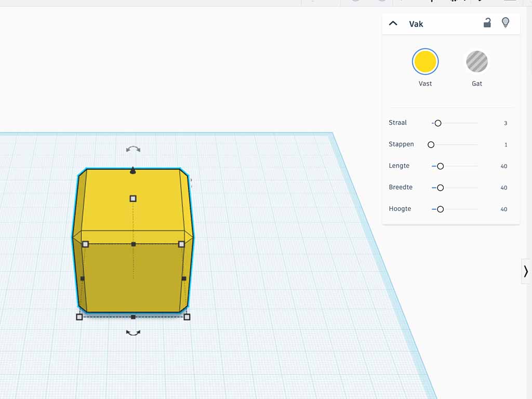532x399 pixels.
Task: Click the white height handle on box top
Action: pos(133,198)
